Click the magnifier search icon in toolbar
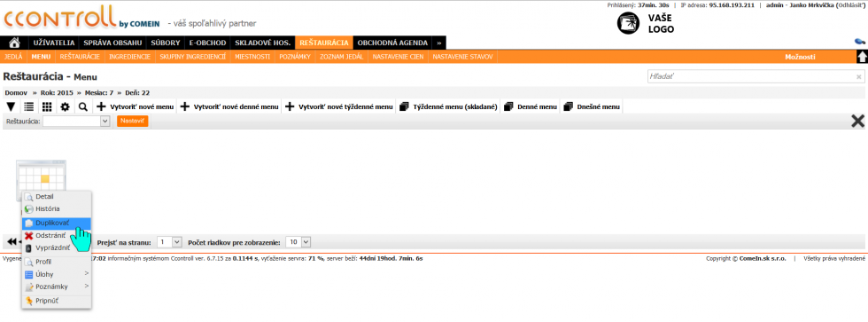The width and height of the screenshot is (868, 322). (x=82, y=106)
